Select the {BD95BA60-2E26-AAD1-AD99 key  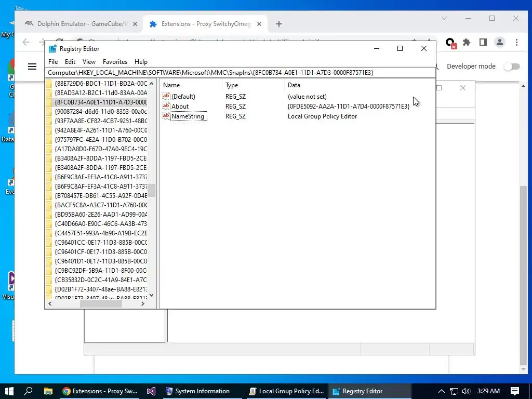tap(101, 215)
